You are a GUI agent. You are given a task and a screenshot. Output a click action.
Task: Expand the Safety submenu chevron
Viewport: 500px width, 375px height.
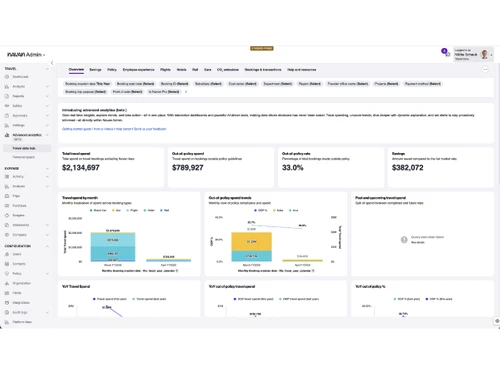tap(47, 106)
